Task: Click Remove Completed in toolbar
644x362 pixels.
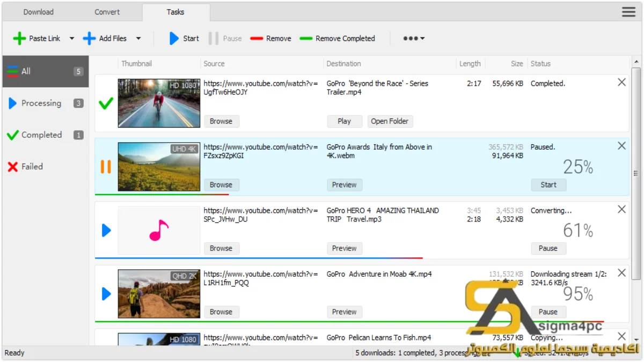Action: pyautogui.click(x=338, y=39)
